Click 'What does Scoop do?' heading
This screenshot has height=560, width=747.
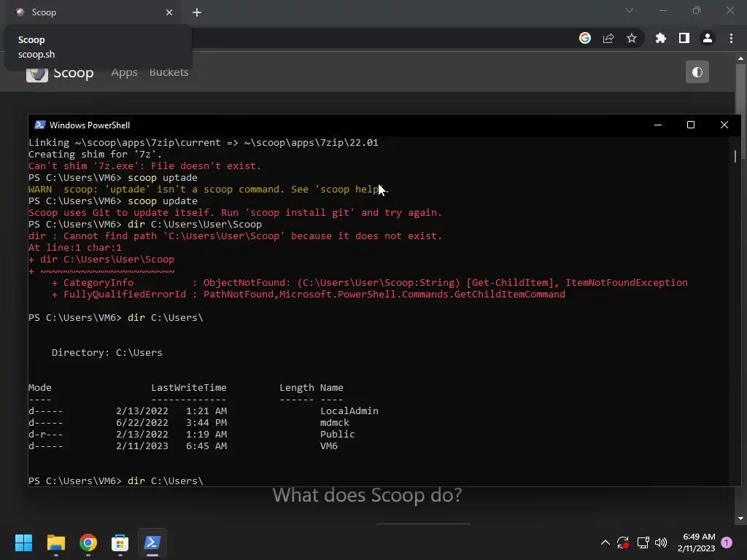(368, 496)
